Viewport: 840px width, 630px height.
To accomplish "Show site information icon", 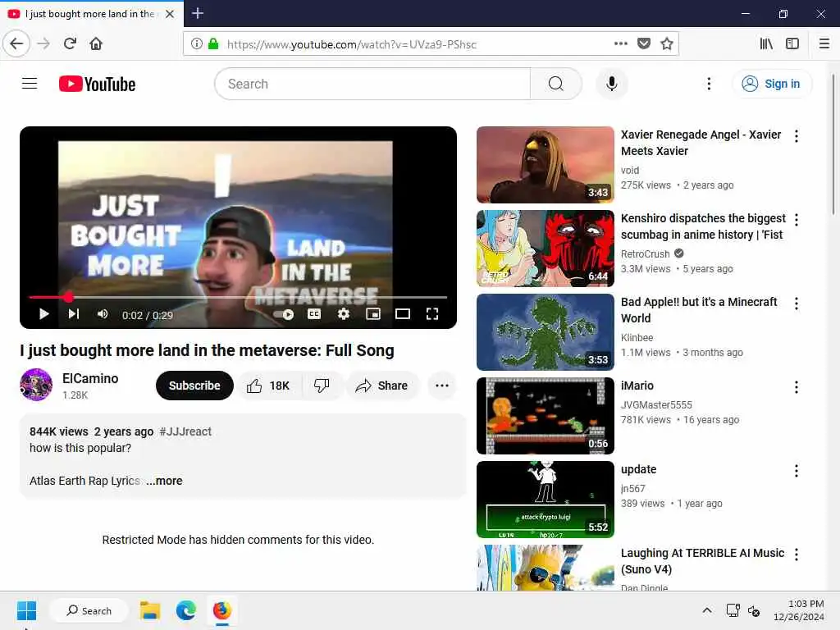I will [x=197, y=44].
